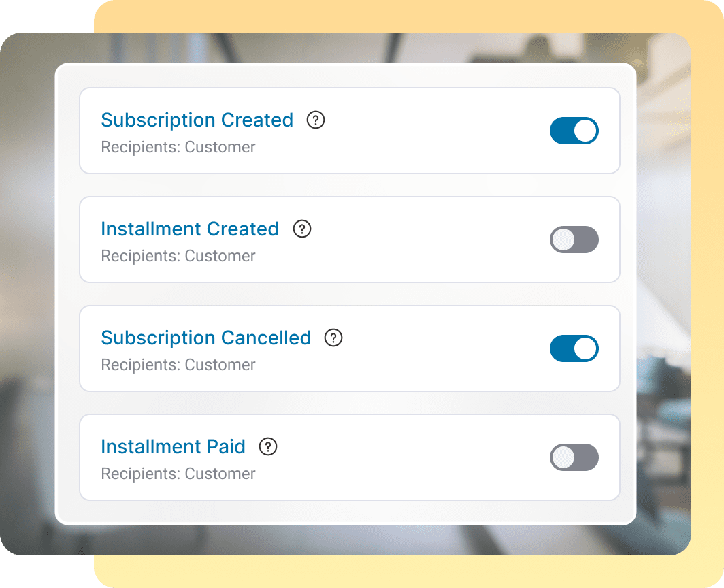Click Recipients: Customer under Subscription Created

pyautogui.click(x=178, y=147)
